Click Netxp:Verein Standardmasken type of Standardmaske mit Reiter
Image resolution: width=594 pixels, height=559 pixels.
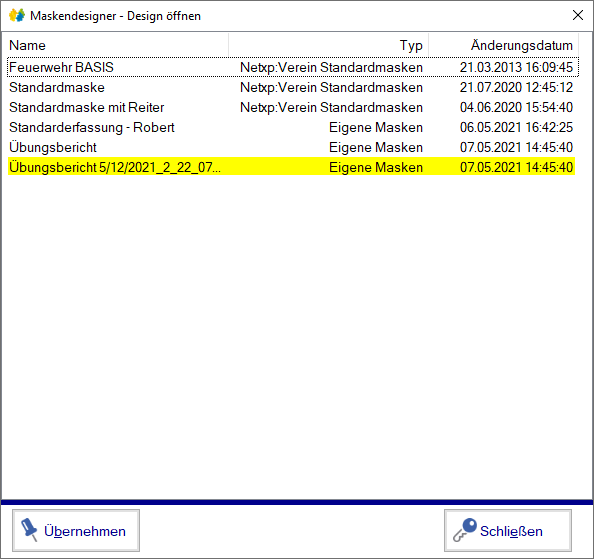331,108
